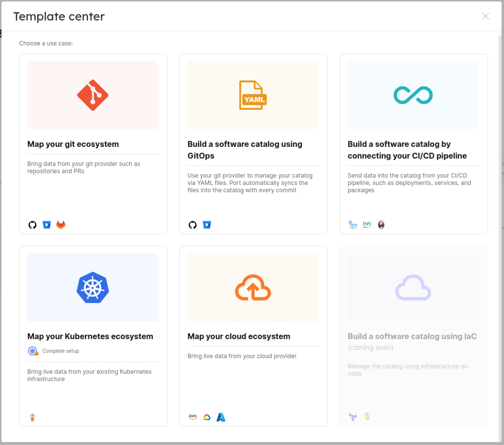The height and width of the screenshot is (445, 504).
Task: Click 'Bring data from your git provider' description
Action: coord(84,168)
